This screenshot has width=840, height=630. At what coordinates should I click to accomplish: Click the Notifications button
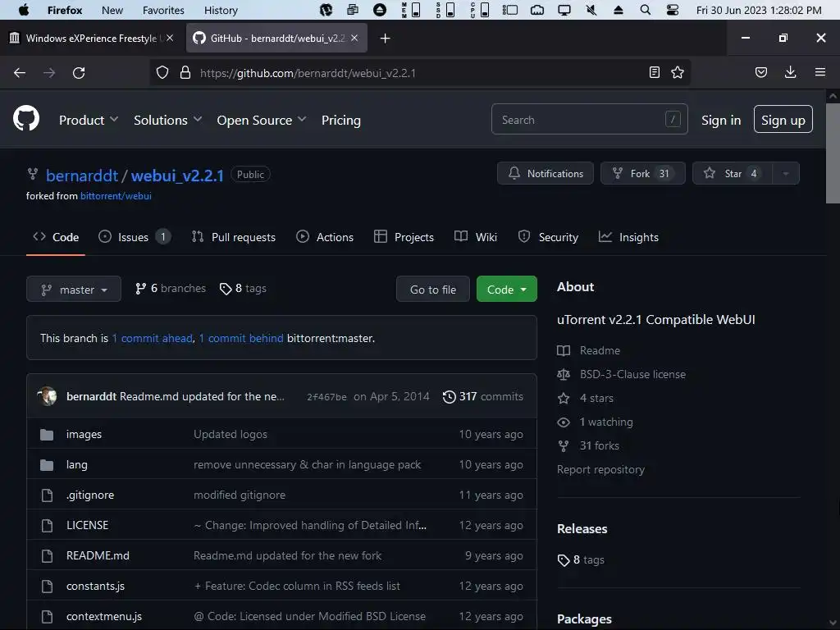[546, 174]
